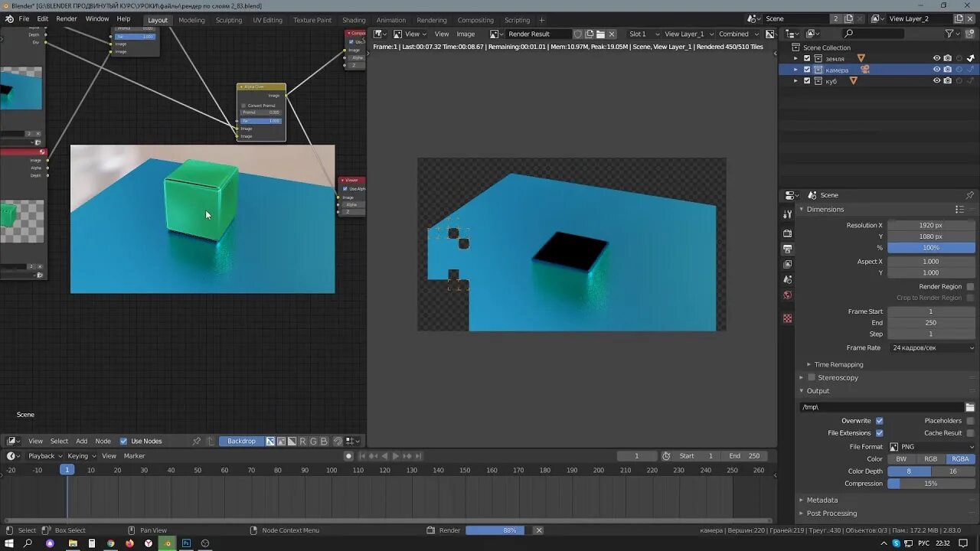Expand the земля collection tree
Viewport: 980px width, 551px height.
pyautogui.click(x=795, y=58)
